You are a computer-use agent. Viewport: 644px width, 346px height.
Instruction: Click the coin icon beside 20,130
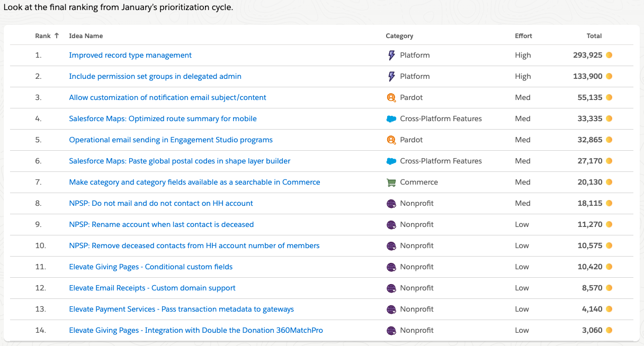point(609,182)
